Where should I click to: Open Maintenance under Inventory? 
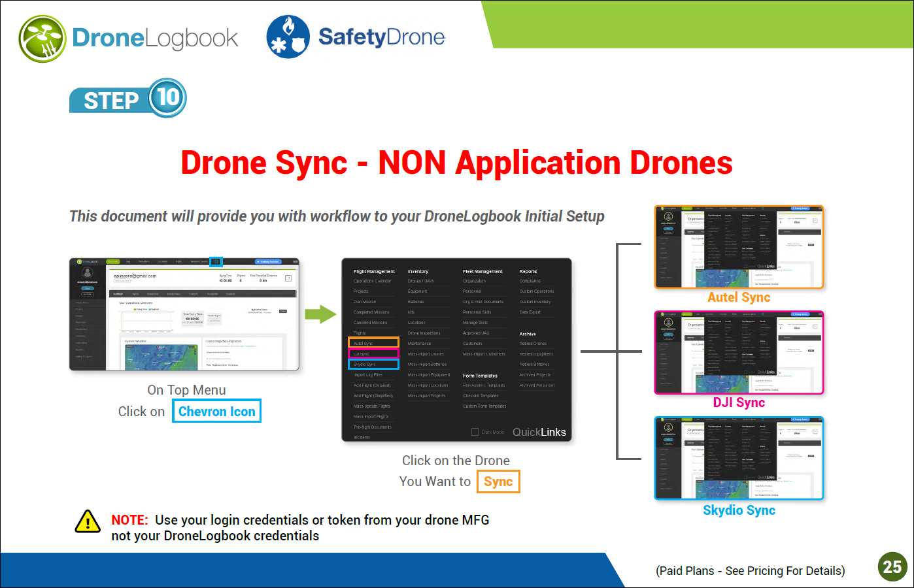tap(419, 343)
